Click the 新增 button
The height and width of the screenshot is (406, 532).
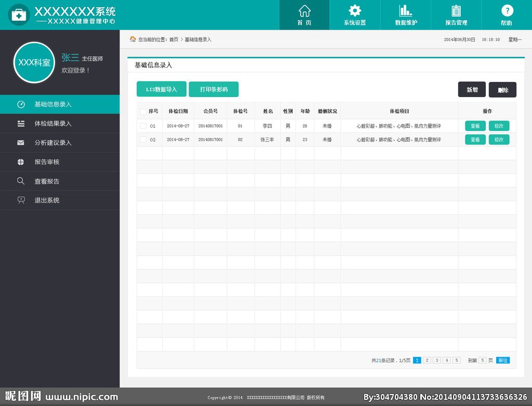click(x=472, y=90)
